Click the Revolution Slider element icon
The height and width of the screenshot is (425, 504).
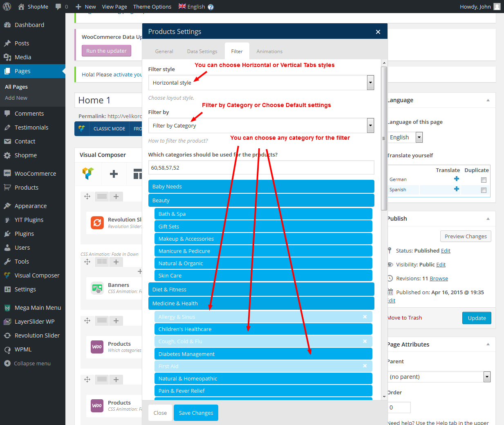(97, 223)
